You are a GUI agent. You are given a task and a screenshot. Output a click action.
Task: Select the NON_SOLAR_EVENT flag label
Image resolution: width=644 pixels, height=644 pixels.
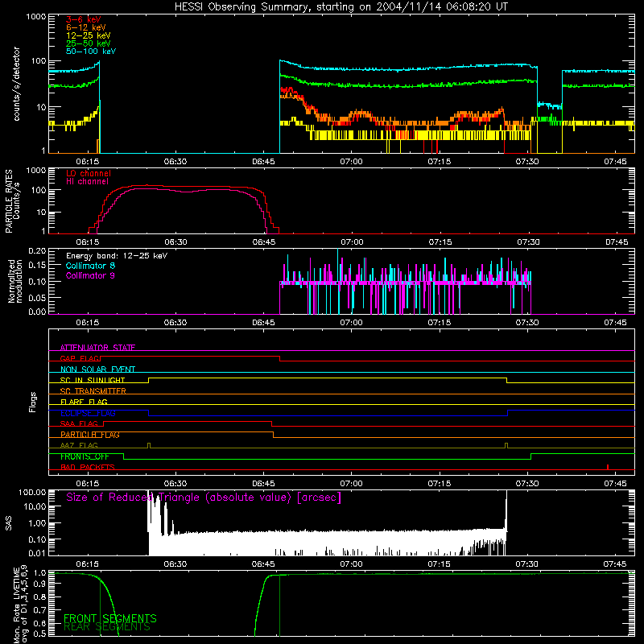97,369
